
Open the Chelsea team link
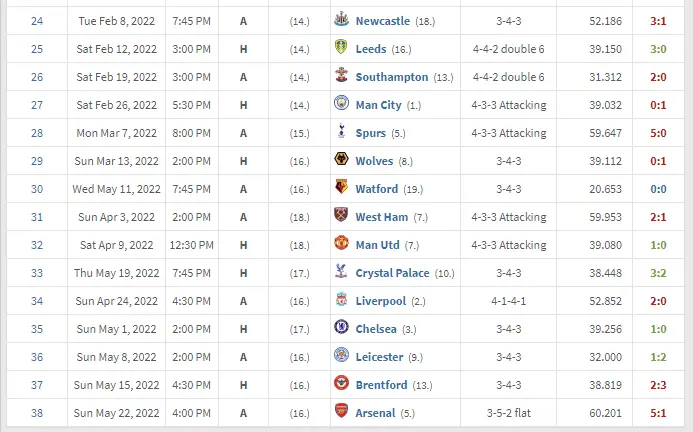[376, 329]
